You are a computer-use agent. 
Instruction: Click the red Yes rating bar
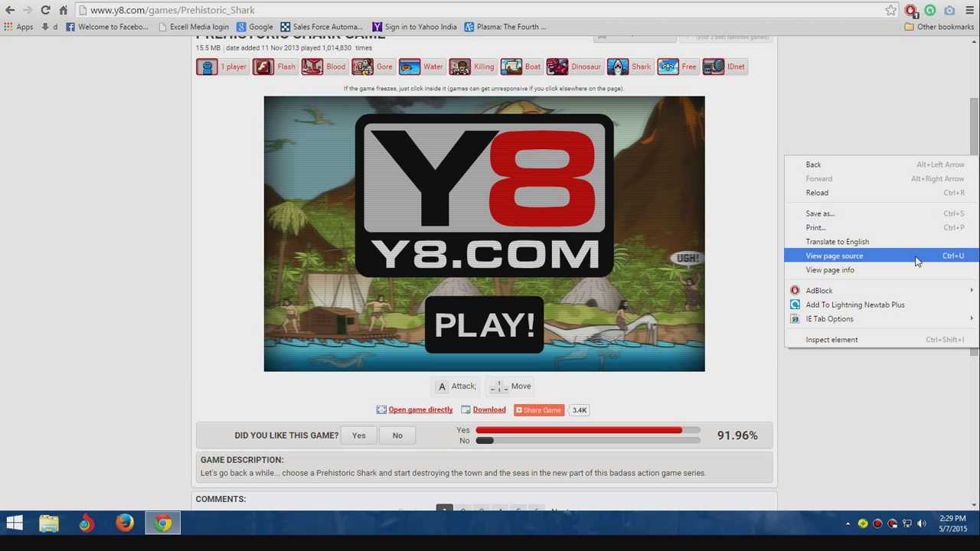(579, 430)
